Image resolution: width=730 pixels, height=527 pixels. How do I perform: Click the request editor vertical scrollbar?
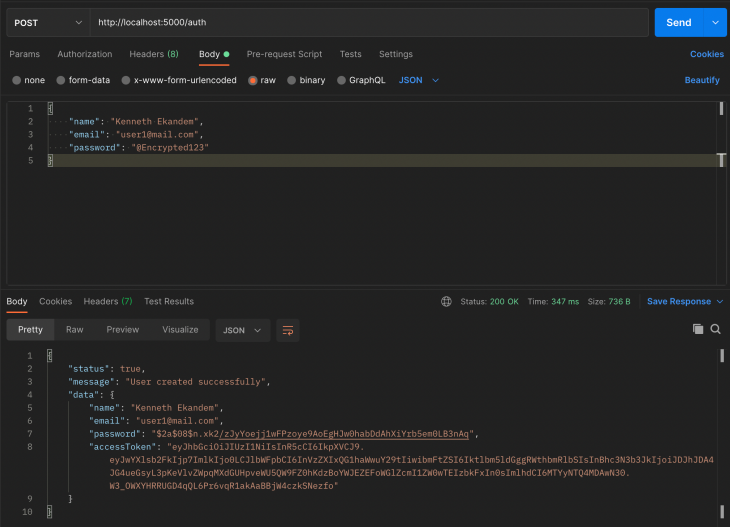[721, 108]
